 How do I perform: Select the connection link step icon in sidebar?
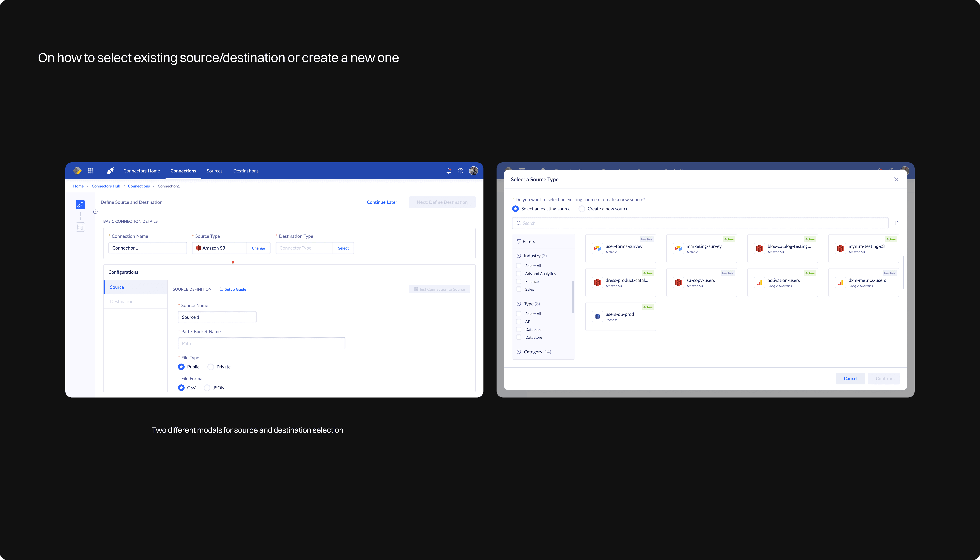coord(80,205)
